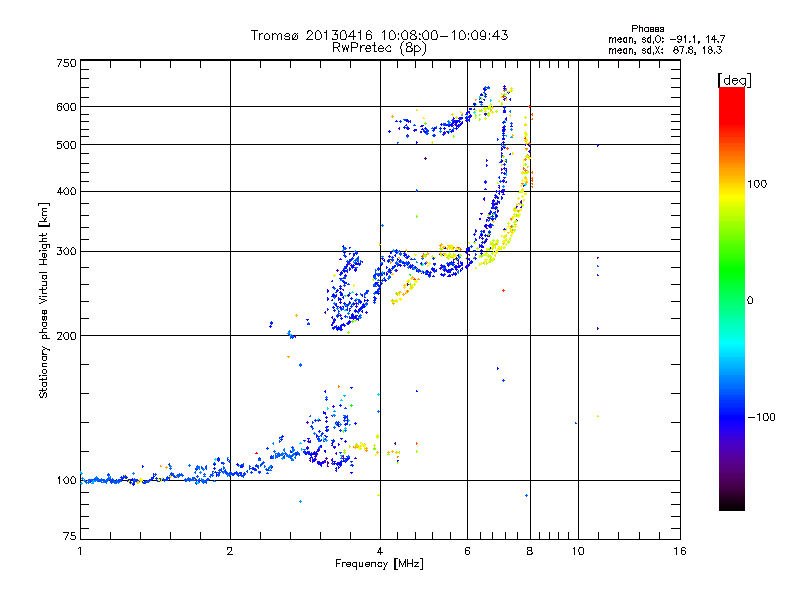Click the y-axis tick label "75"
This screenshot has width=800, height=600.
coord(70,536)
